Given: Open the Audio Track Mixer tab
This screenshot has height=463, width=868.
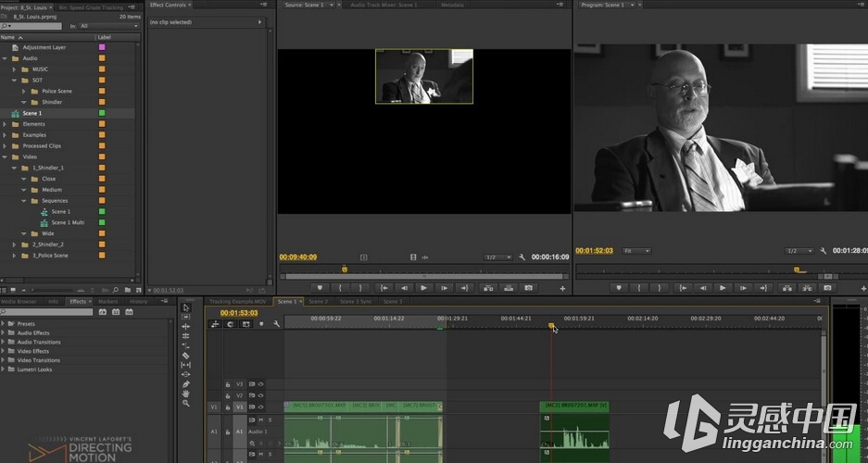Looking at the screenshot, I should tap(384, 5).
